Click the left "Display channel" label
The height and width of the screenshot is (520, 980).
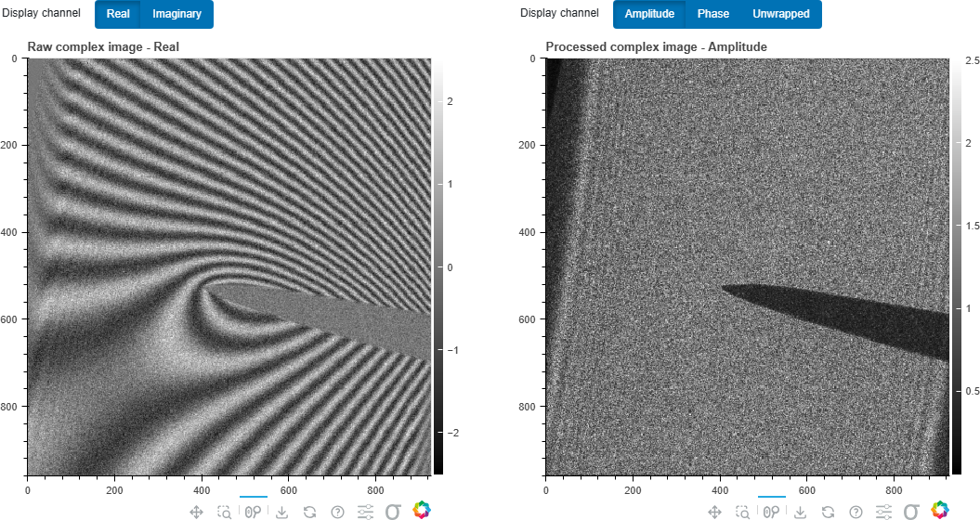click(41, 12)
